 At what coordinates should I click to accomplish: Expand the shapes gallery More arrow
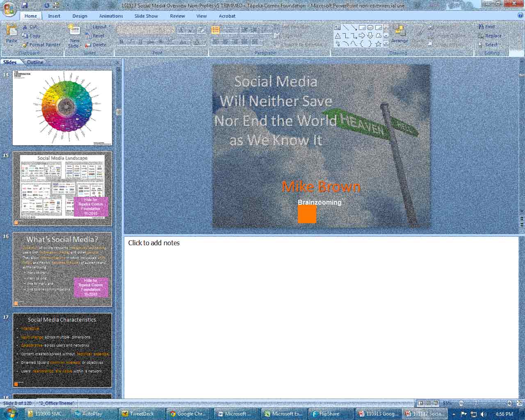coord(386,43)
